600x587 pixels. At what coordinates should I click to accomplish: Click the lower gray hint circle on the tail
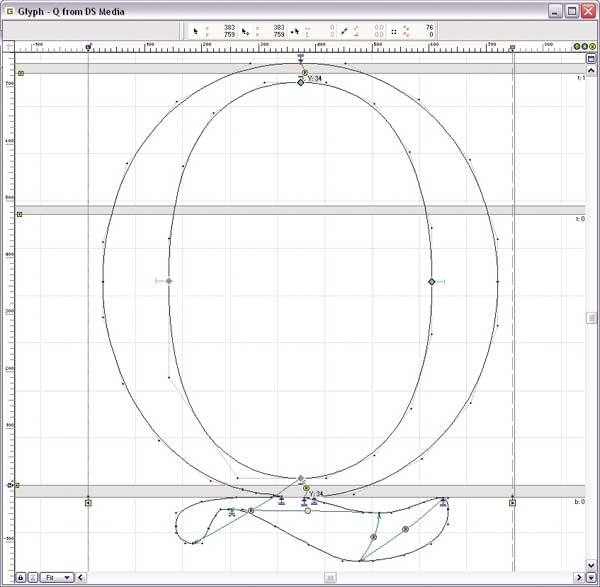373,537
